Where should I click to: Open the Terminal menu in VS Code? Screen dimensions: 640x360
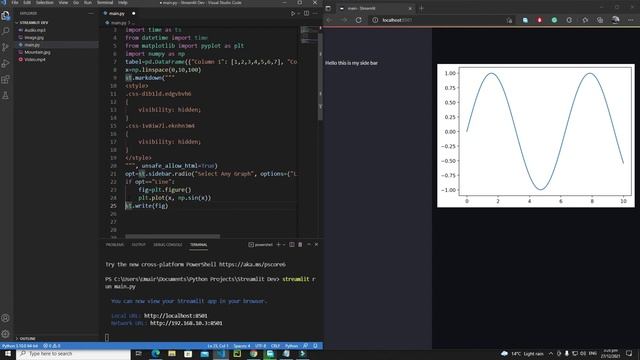pos(105,2)
